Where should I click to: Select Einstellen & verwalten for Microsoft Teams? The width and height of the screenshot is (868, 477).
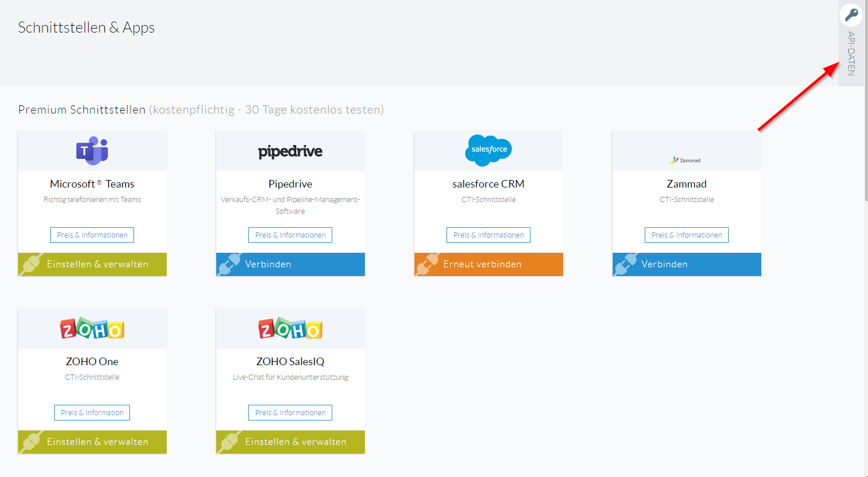pyautogui.click(x=92, y=264)
